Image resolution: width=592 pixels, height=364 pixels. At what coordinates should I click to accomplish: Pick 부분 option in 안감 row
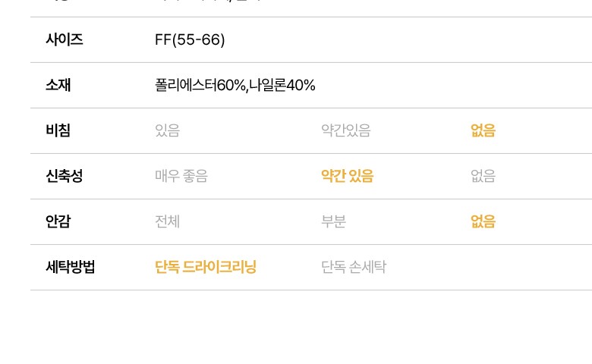334,221
